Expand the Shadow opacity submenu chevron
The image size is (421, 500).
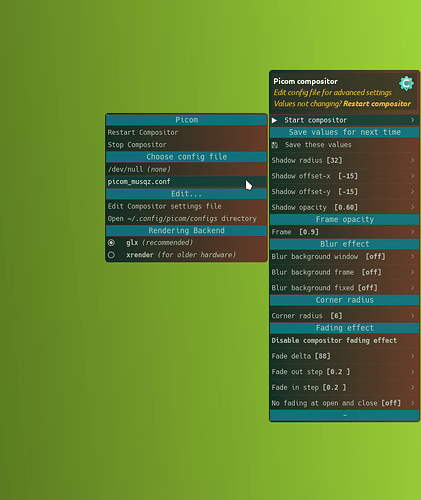(412, 207)
